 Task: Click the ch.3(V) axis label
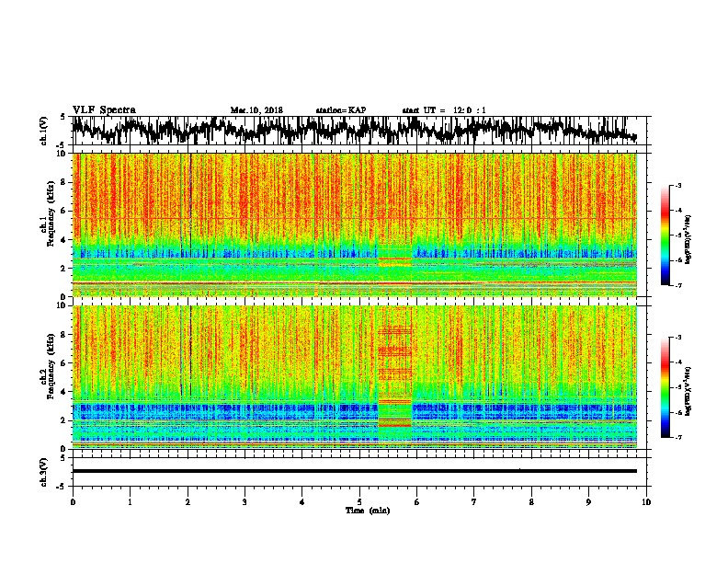pos(44,472)
